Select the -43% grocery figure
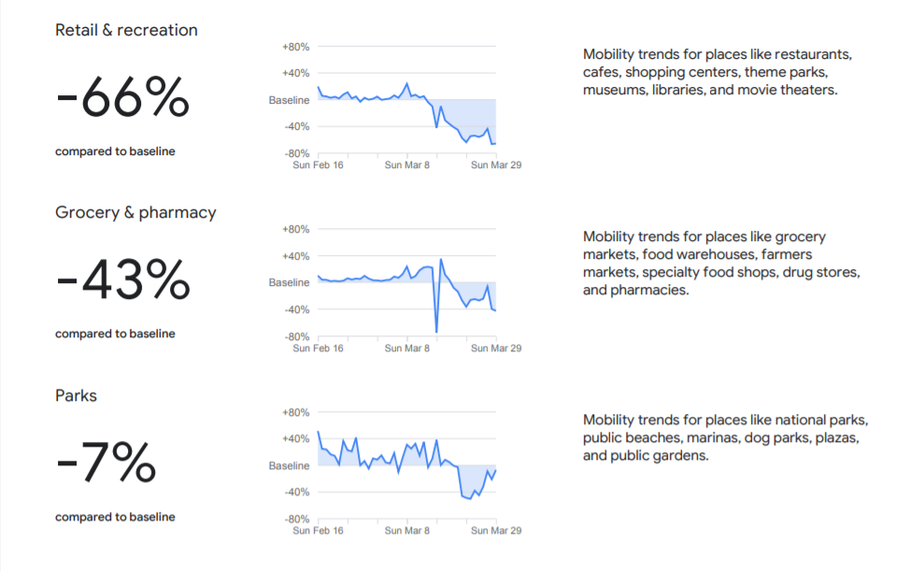 (122, 280)
